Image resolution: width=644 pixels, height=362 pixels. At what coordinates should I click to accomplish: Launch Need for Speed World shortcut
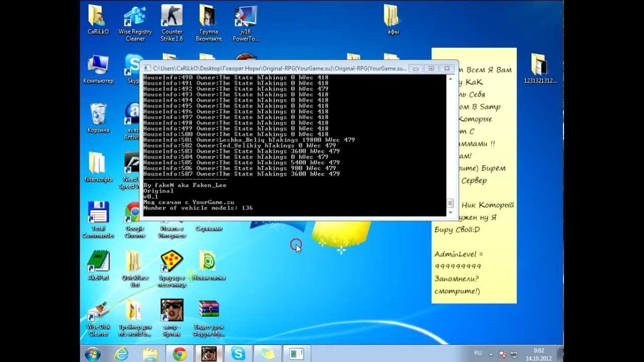[131, 171]
